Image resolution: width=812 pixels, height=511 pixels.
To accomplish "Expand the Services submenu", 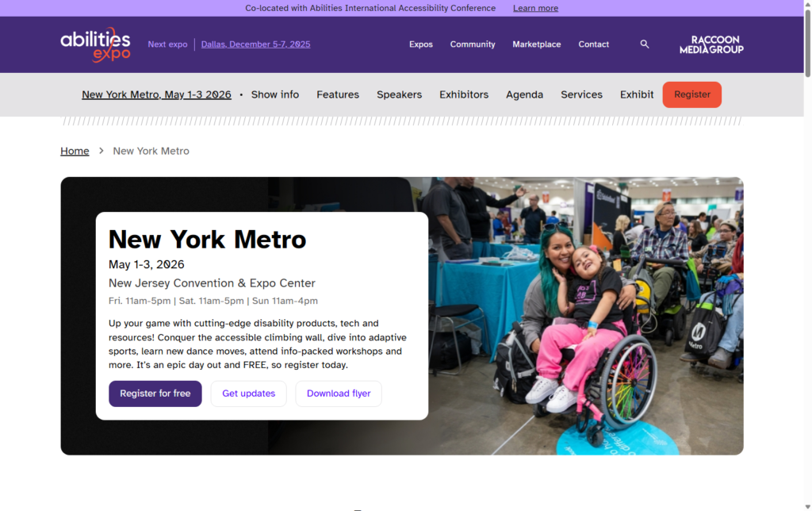I will [x=581, y=95].
